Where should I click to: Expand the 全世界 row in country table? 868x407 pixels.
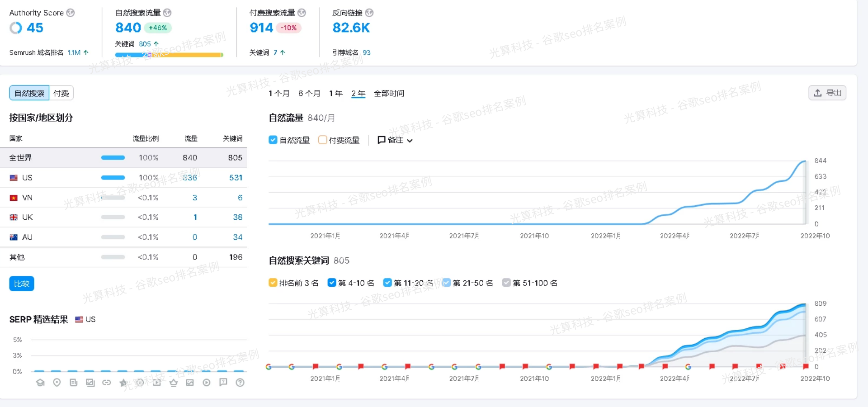click(21, 158)
